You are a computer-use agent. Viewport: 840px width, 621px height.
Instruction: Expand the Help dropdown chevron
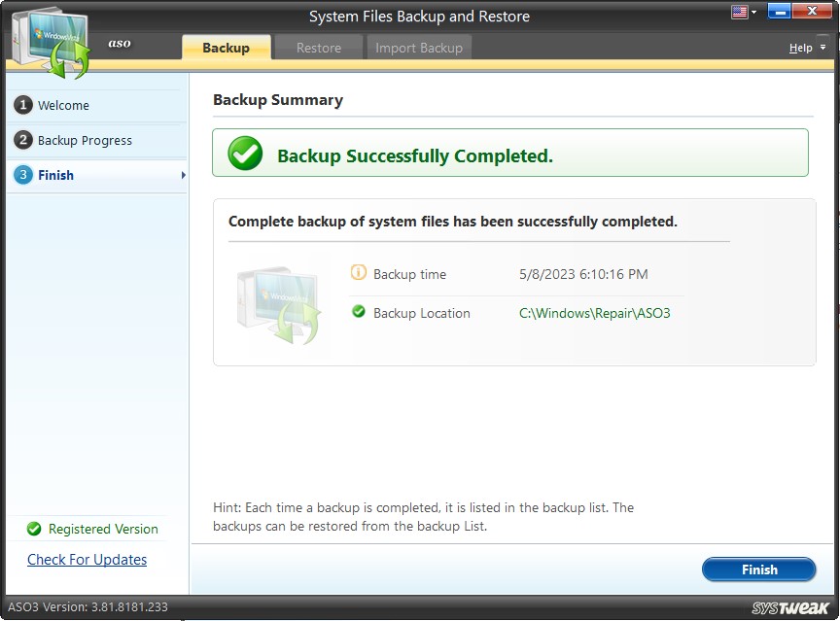tap(821, 47)
